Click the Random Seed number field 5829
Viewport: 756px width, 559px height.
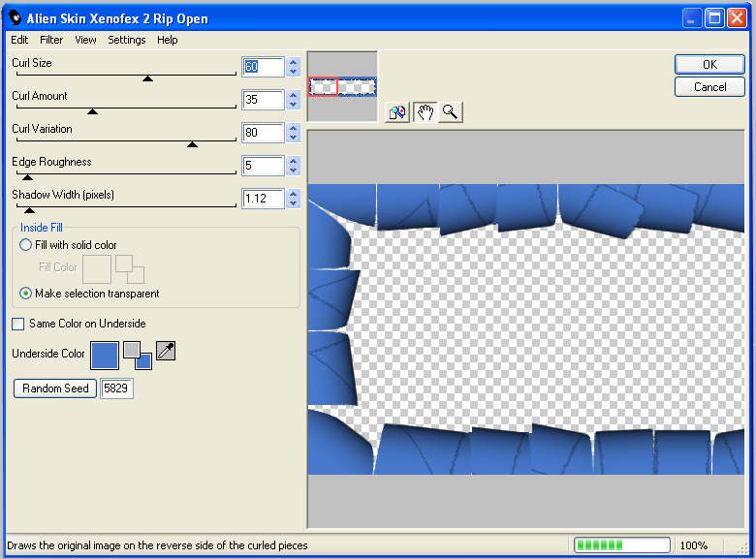116,388
